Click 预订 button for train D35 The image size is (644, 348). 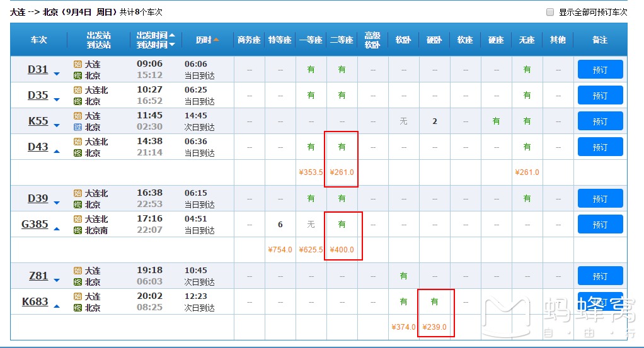[x=600, y=95]
